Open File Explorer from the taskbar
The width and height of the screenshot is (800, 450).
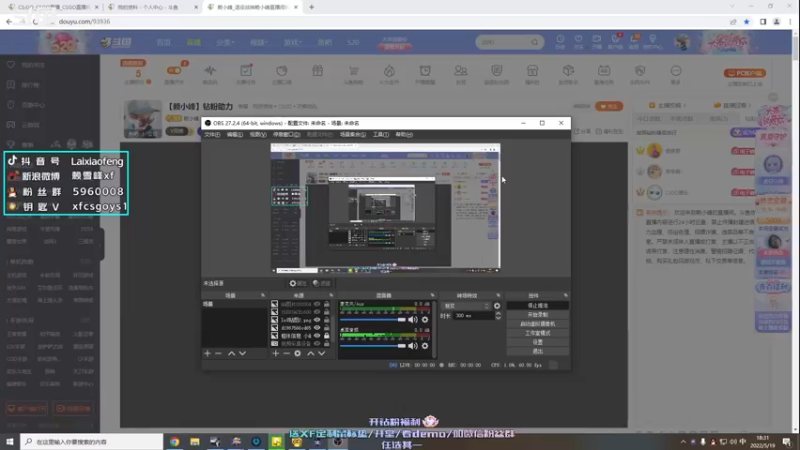pos(195,441)
